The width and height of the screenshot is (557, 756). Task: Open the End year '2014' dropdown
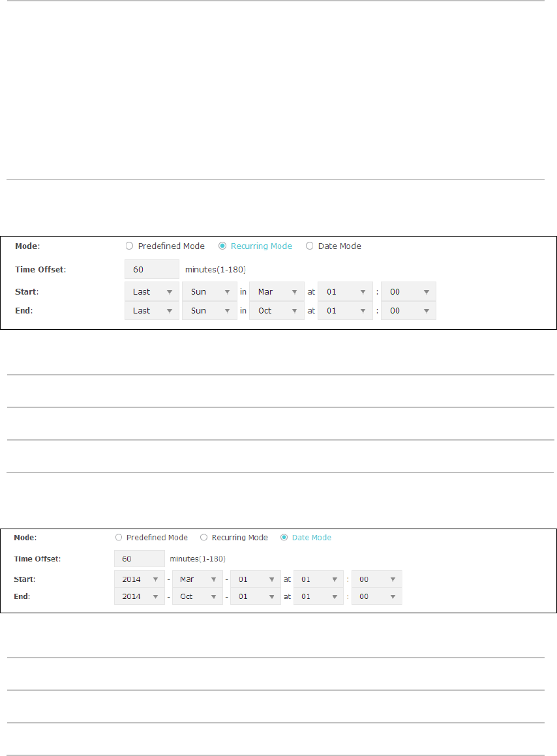pos(140,596)
